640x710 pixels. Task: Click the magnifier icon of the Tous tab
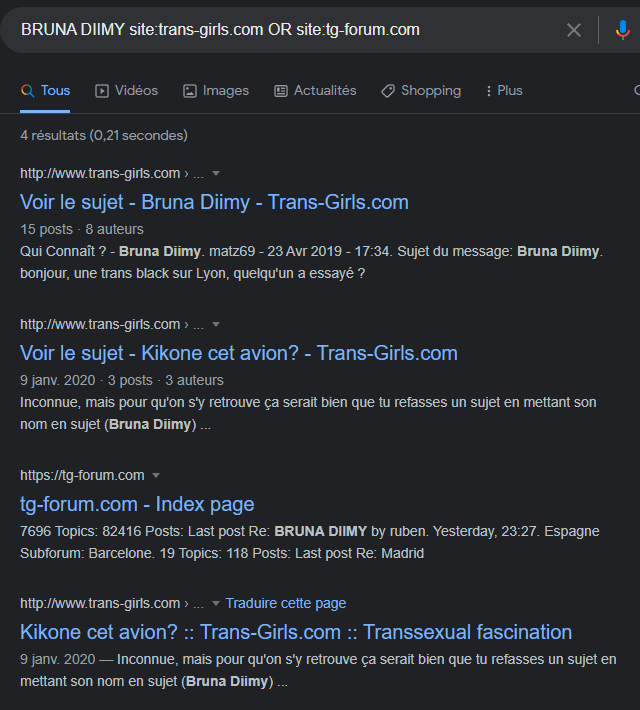[x=28, y=91]
